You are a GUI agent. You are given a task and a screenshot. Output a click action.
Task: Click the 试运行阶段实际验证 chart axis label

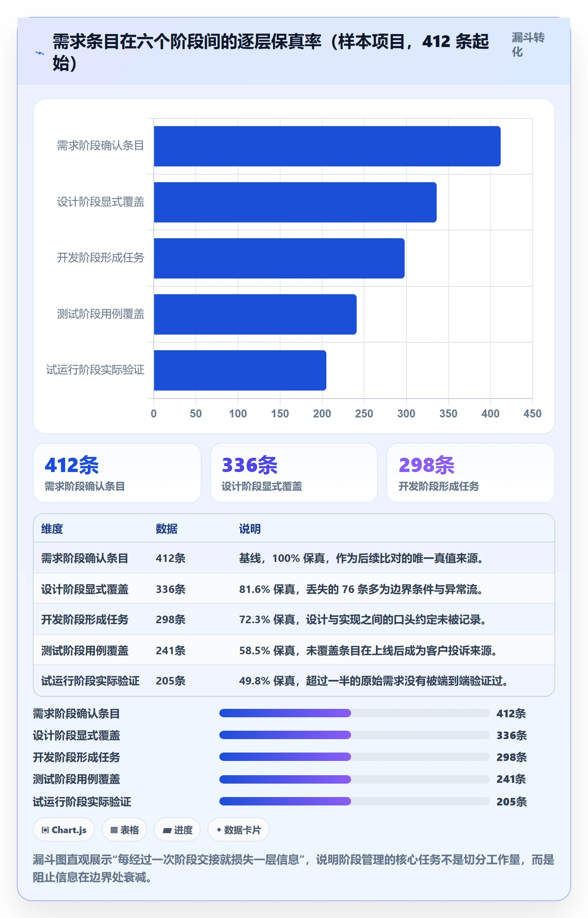(95, 370)
